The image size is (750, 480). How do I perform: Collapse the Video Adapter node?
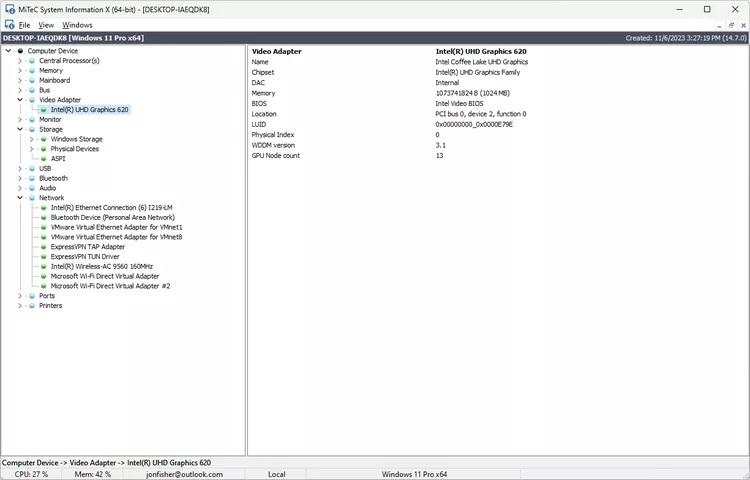(x=19, y=100)
